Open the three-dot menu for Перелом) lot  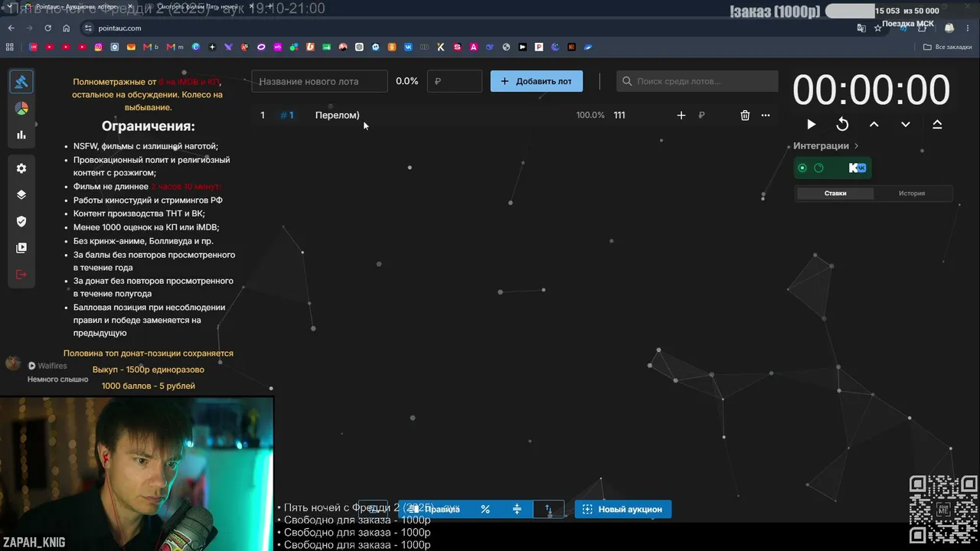pos(766,116)
